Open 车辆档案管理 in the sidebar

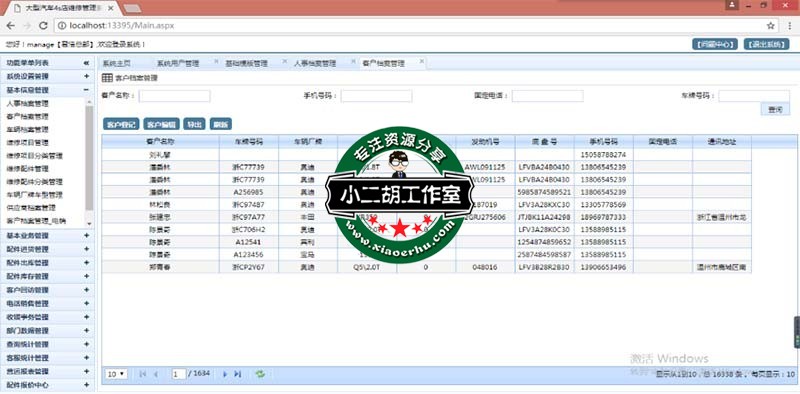click(x=28, y=130)
